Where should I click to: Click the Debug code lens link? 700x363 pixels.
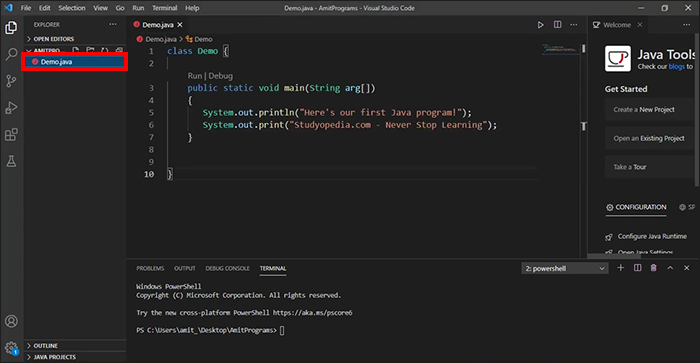(x=221, y=76)
